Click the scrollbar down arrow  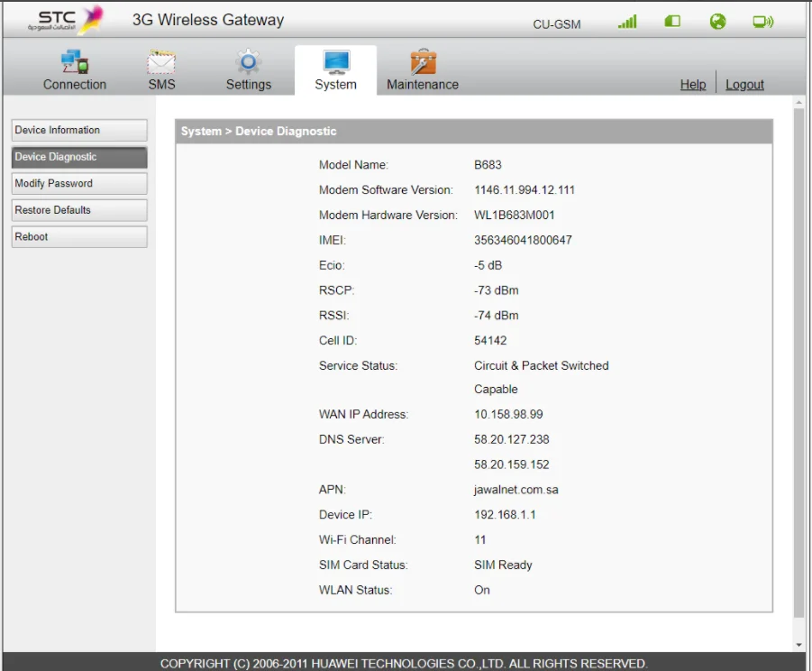[x=798, y=645]
